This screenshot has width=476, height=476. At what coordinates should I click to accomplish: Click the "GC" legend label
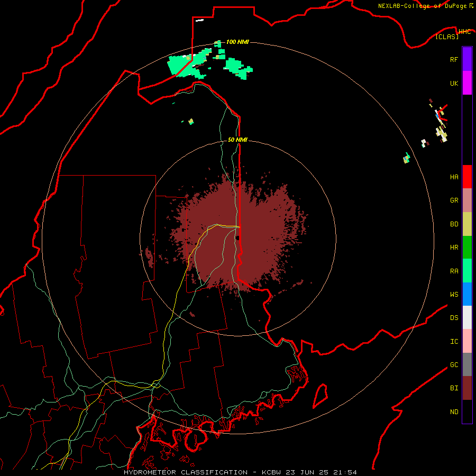pos(454,365)
